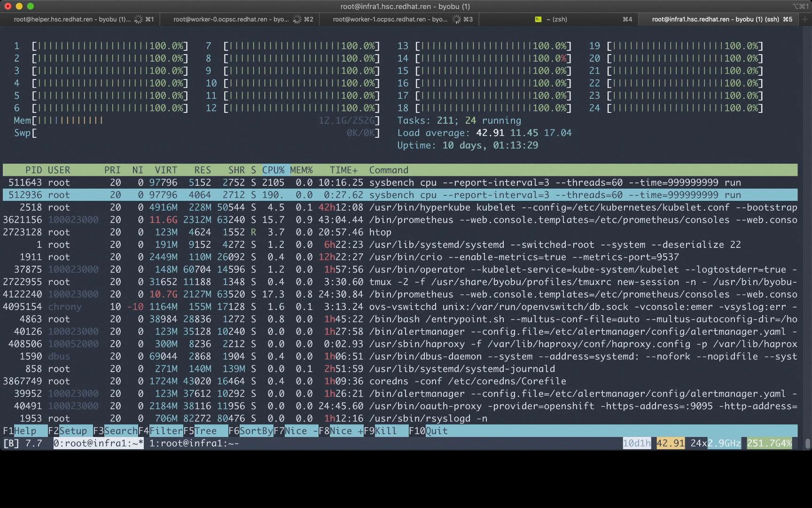This screenshot has height=508, width=812.
Task: Toggle F5 Tree view
Action: click(x=205, y=431)
